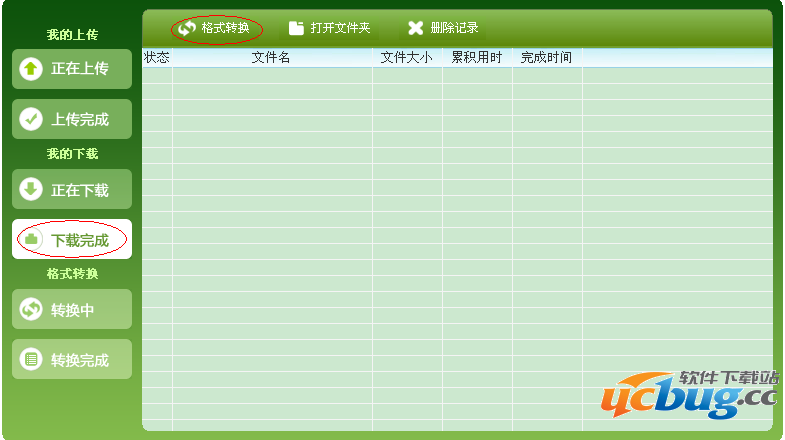785x440 pixels.
Task: Click the 文件大小 column header
Action: point(406,58)
